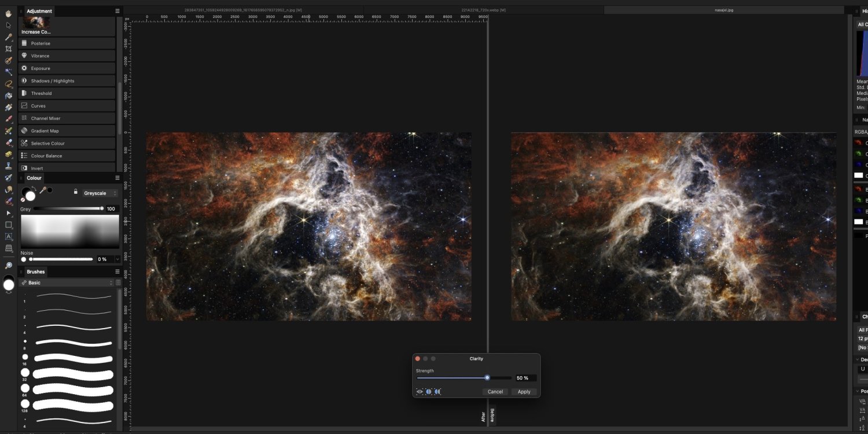Image resolution: width=868 pixels, height=434 pixels.
Task: Click the Clarity Strength slider handle
Action: tap(487, 378)
